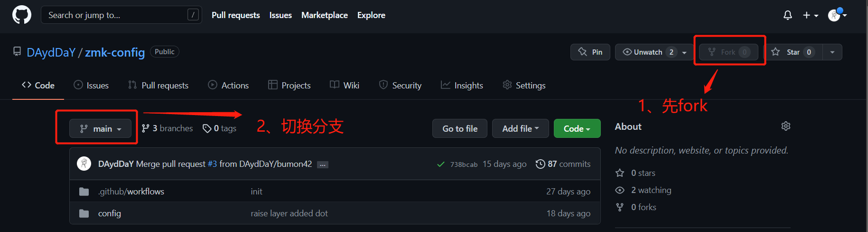Expand commit message ellipsis button
Screen dimensions: 868x232
tap(323, 164)
